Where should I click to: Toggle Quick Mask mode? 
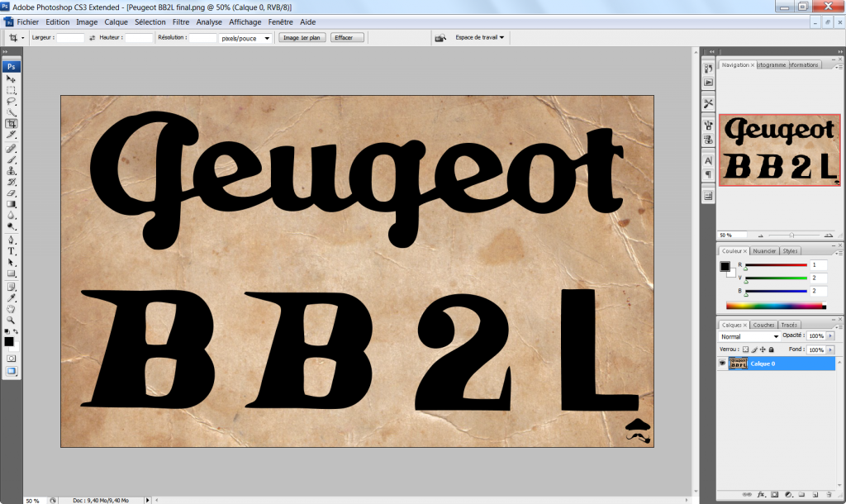(11, 359)
